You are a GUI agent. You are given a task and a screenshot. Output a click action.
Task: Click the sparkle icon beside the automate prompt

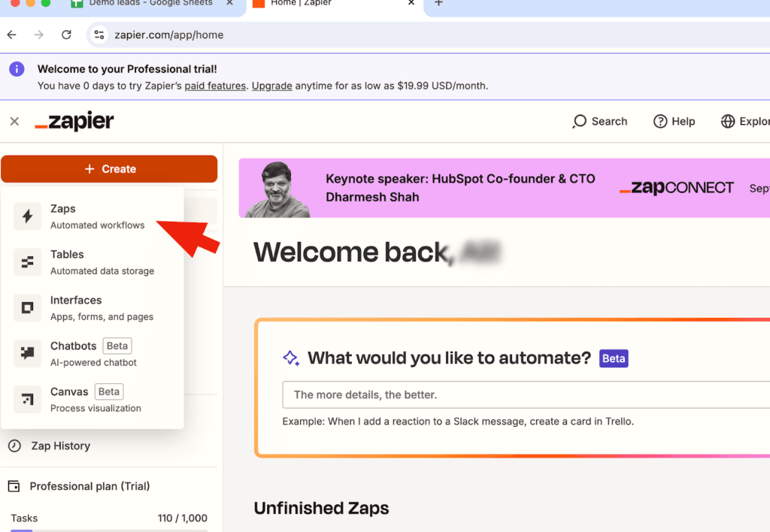(x=292, y=358)
